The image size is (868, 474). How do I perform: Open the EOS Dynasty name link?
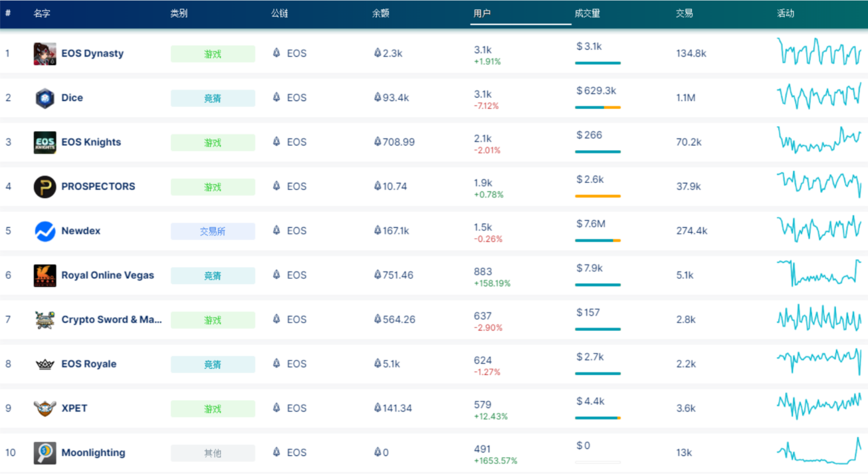tap(92, 53)
